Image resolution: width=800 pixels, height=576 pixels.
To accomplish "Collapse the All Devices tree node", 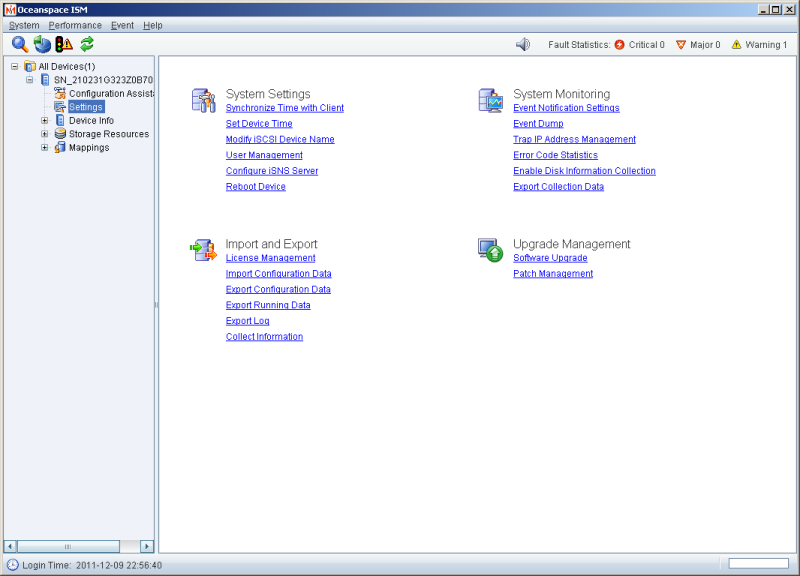I will pos(15,66).
